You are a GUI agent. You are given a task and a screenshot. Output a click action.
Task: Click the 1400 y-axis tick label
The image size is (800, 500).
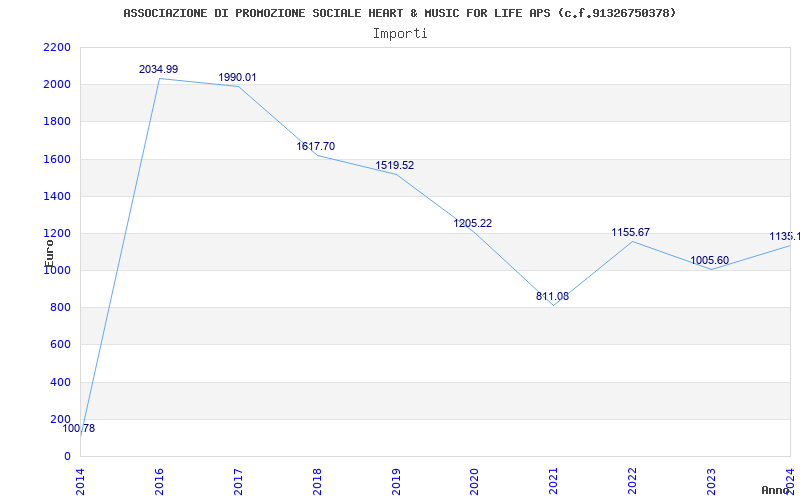(58, 196)
